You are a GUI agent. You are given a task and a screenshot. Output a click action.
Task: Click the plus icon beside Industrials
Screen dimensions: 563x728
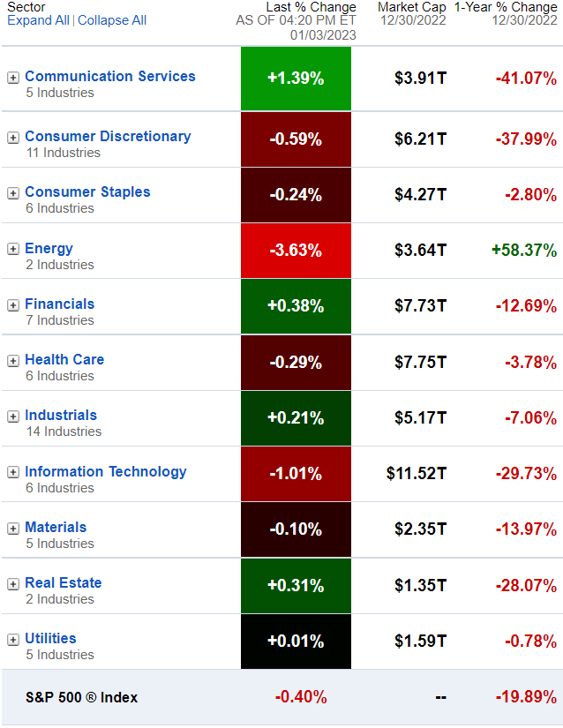pos(13,417)
